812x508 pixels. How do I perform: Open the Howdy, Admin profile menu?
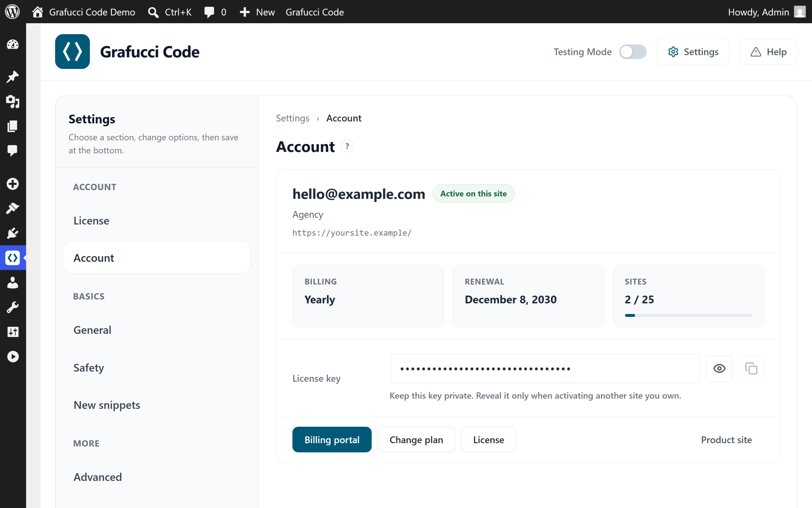tap(767, 12)
